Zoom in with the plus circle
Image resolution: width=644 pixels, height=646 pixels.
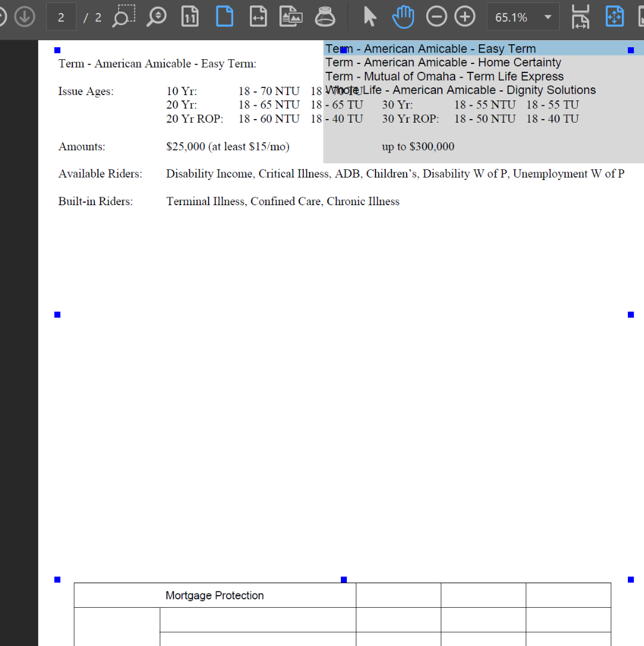(465, 17)
